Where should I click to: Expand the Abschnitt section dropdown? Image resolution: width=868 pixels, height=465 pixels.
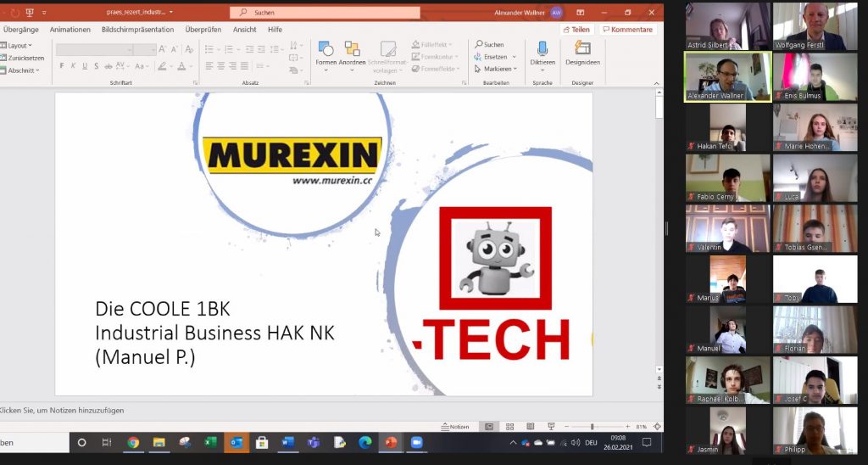pyautogui.click(x=19, y=70)
